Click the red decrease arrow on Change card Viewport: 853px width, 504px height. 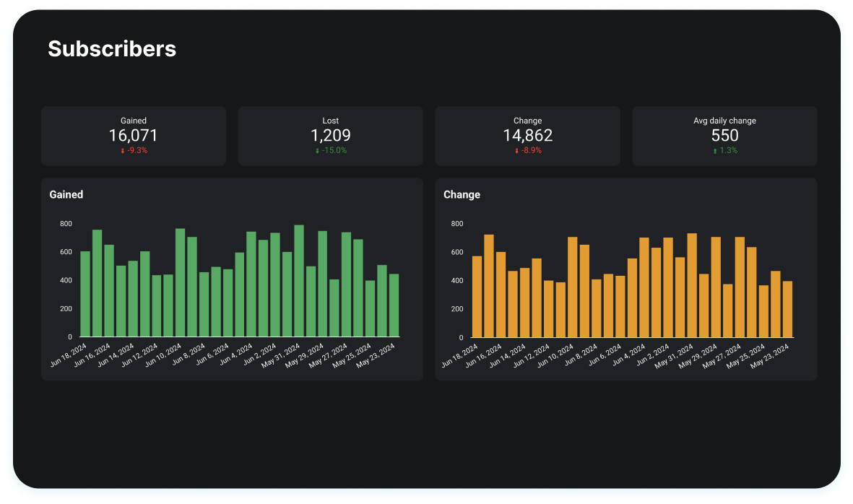pos(516,150)
